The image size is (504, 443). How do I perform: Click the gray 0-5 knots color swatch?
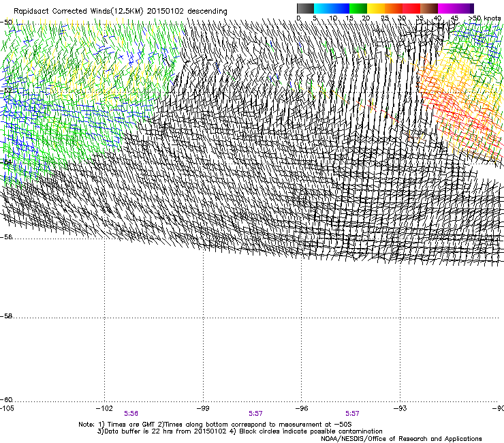coord(305,8)
